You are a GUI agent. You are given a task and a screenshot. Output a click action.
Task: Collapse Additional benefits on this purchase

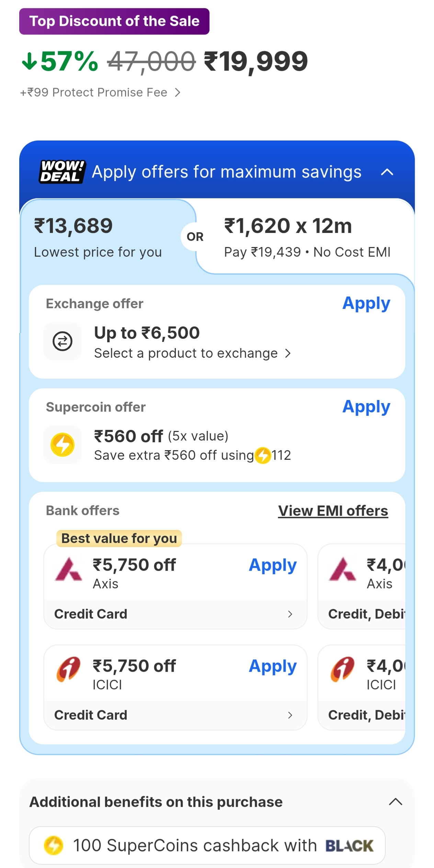pos(395,802)
